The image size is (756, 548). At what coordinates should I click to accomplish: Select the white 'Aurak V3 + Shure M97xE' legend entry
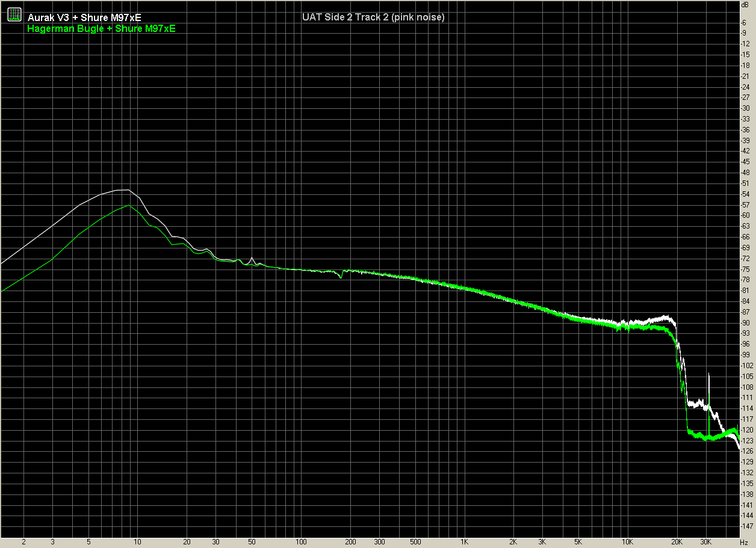(84, 17)
